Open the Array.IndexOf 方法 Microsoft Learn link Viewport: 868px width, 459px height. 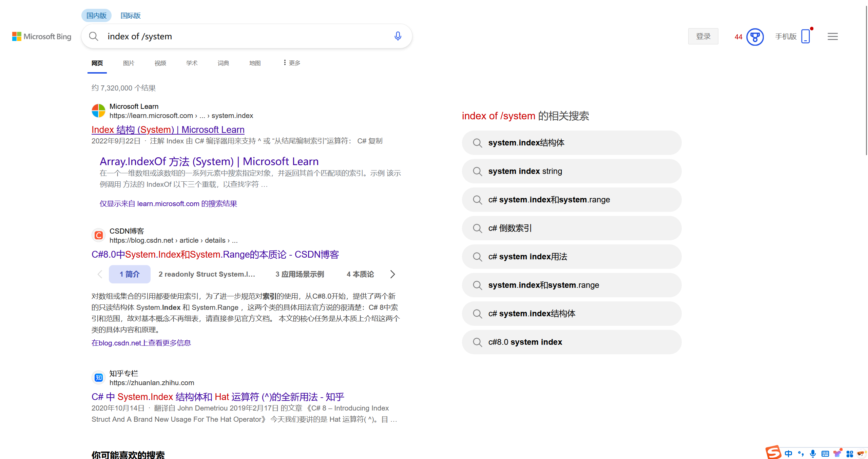click(209, 161)
